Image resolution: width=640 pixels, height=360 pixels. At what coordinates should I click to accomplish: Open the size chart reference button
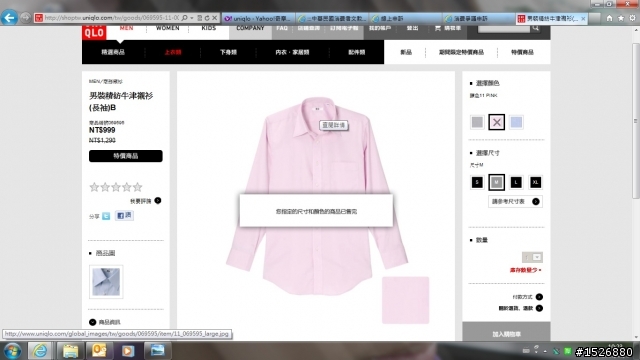click(x=516, y=201)
